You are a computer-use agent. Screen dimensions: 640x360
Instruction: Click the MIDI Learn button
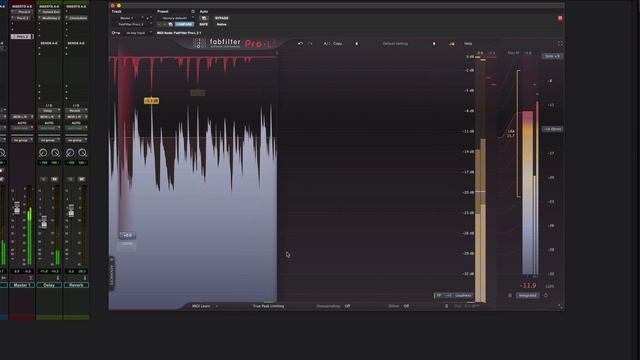201,306
